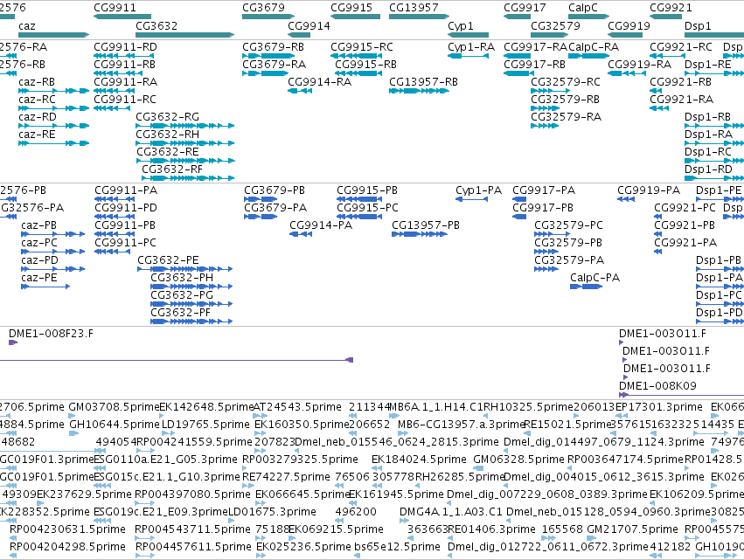Select the CG9919 gene label
The width and height of the screenshot is (744, 560).
pos(629,25)
